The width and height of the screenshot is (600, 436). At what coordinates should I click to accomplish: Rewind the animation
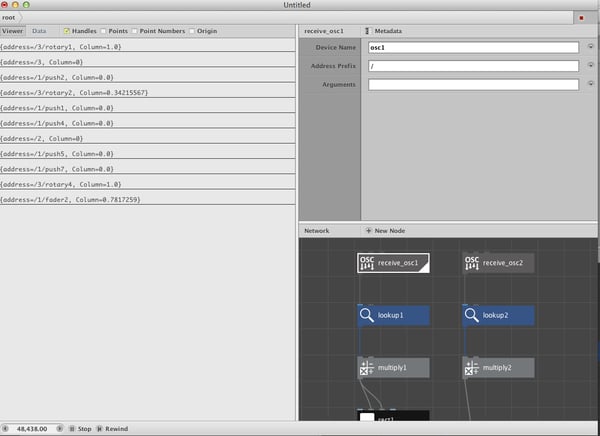coord(112,429)
